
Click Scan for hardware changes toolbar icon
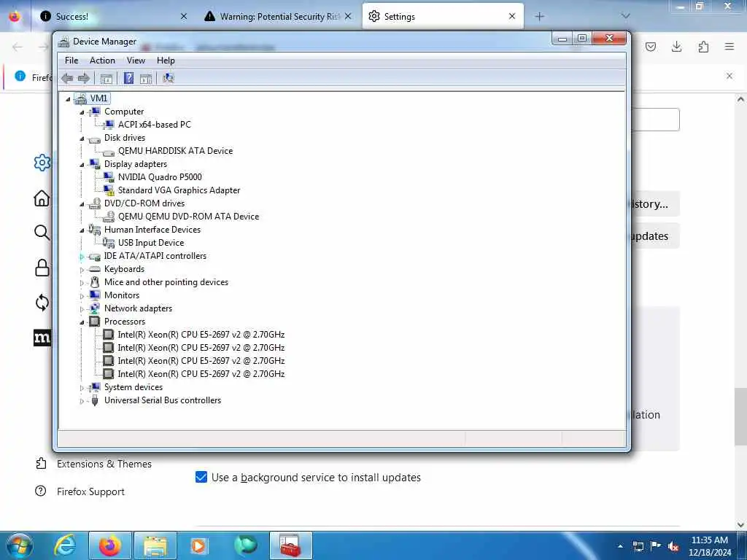pyautogui.click(x=169, y=78)
